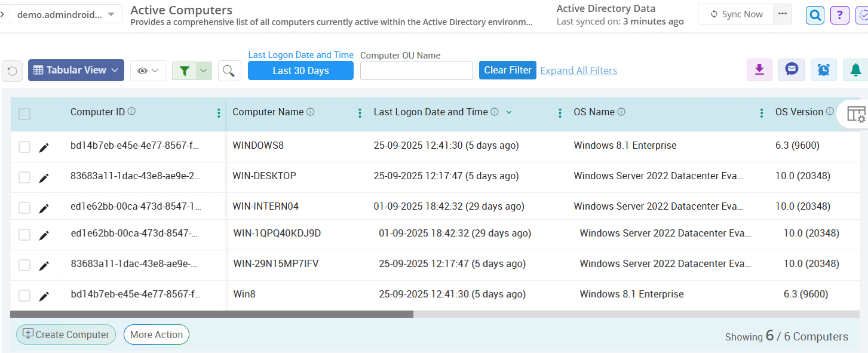View notifications via the bell icon
The height and width of the screenshot is (353, 868).
[855, 69]
